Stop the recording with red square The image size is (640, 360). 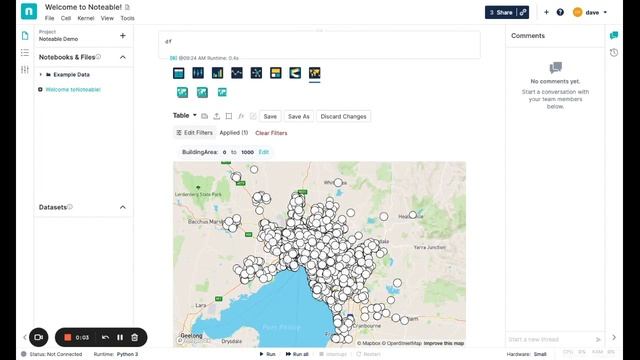68,337
